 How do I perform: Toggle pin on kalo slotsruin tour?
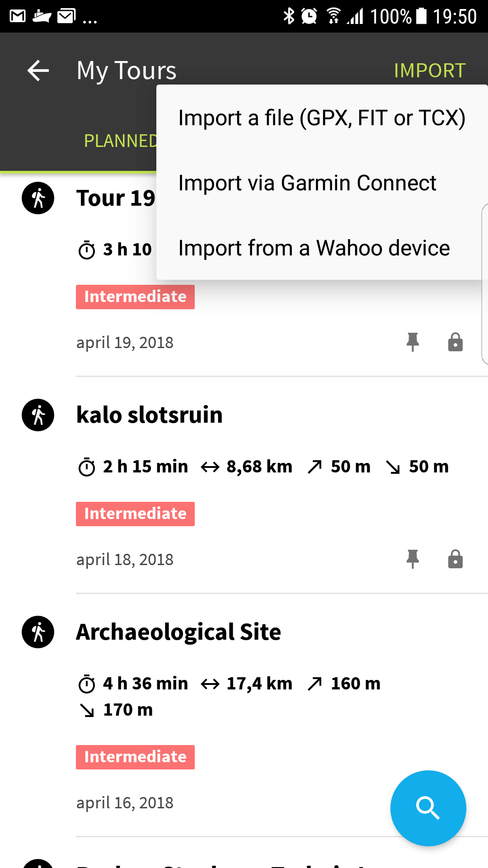pyautogui.click(x=413, y=559)
